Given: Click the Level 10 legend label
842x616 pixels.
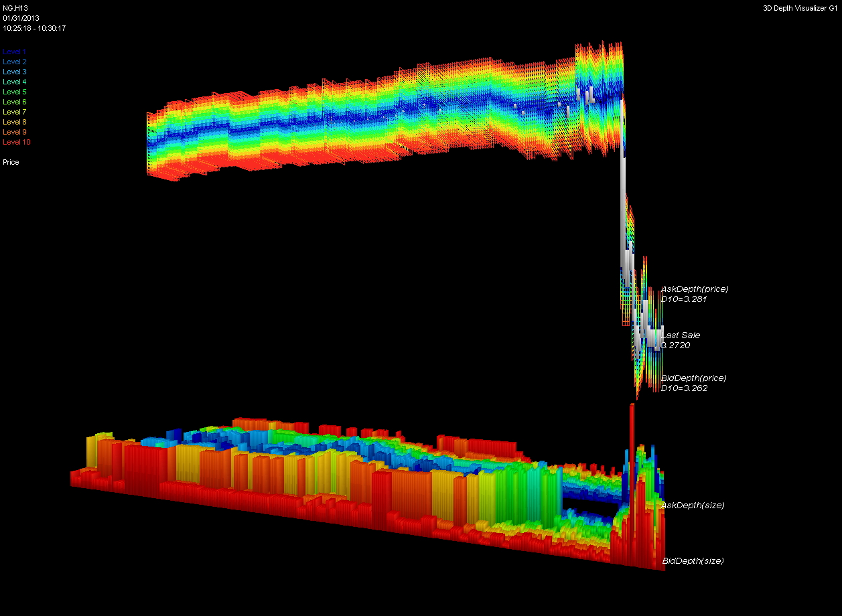Looking at the screenshot, I should click(x=16, y=142).
